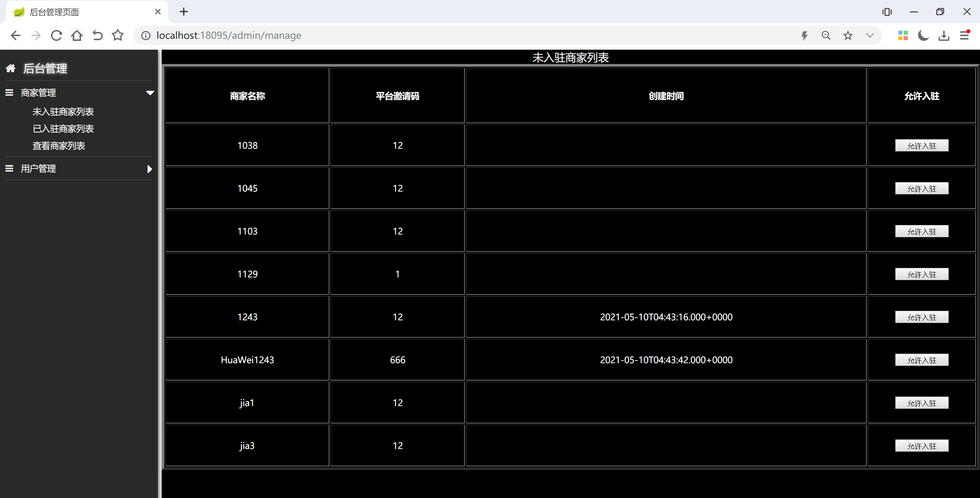Open the zoom magnifier icon in address bar
This screenshot has width=980, height=498.
point(826,35)
